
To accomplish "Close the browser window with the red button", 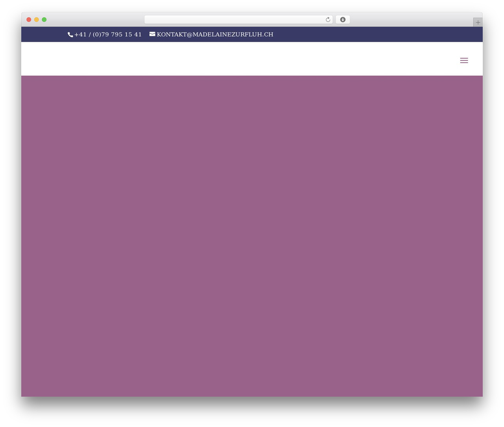I will 29,20.
